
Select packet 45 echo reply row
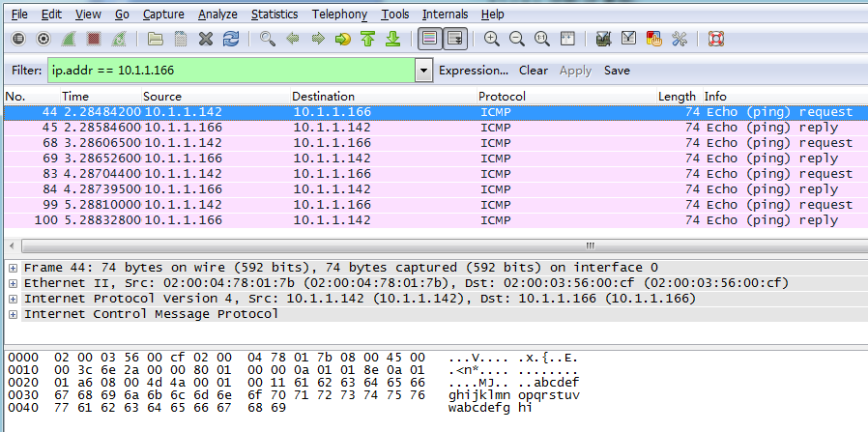tap(436, 128)
